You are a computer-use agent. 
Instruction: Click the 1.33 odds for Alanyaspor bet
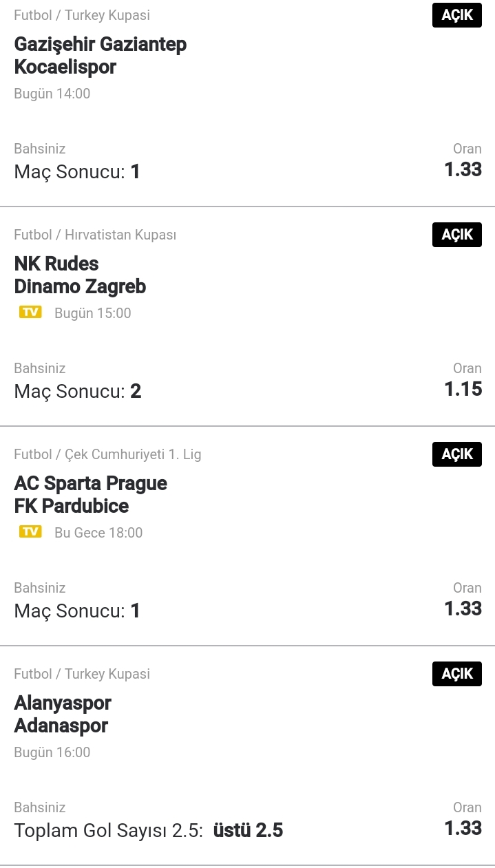pos(463,828)
